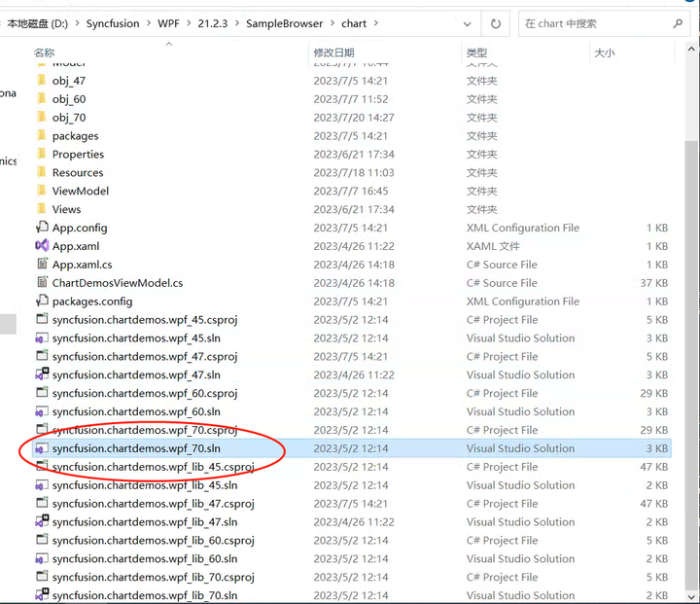Select syncfusion.chartdemos.wpf_lib_60.sln file name

point(145,558)
